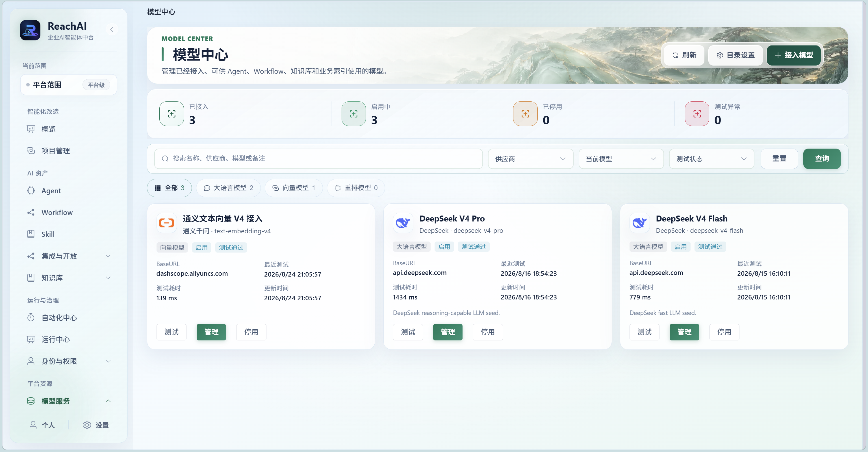
Task: Manage the DeepSeek V4 Flash model
Action: point(684,332)
